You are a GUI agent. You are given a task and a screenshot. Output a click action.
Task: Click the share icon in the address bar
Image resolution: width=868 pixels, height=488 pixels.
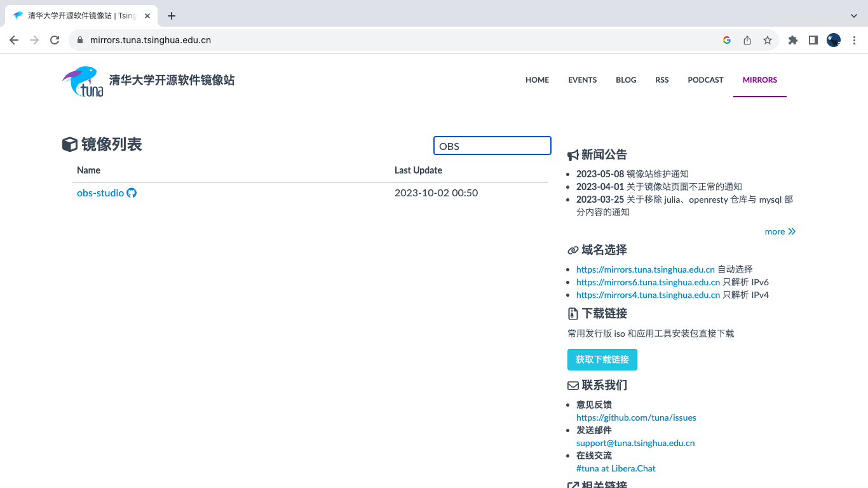pyautogui.click(x=747, y=40)
